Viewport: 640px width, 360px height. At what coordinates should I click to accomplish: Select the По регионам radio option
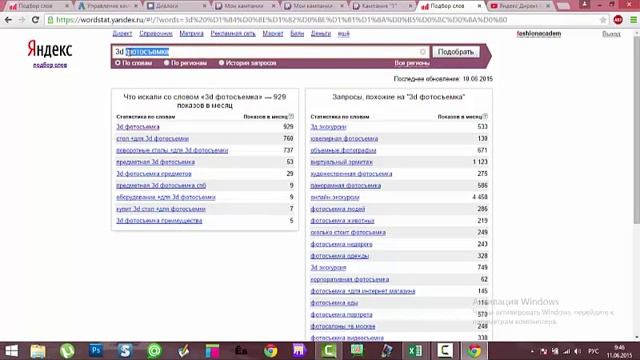167,63
